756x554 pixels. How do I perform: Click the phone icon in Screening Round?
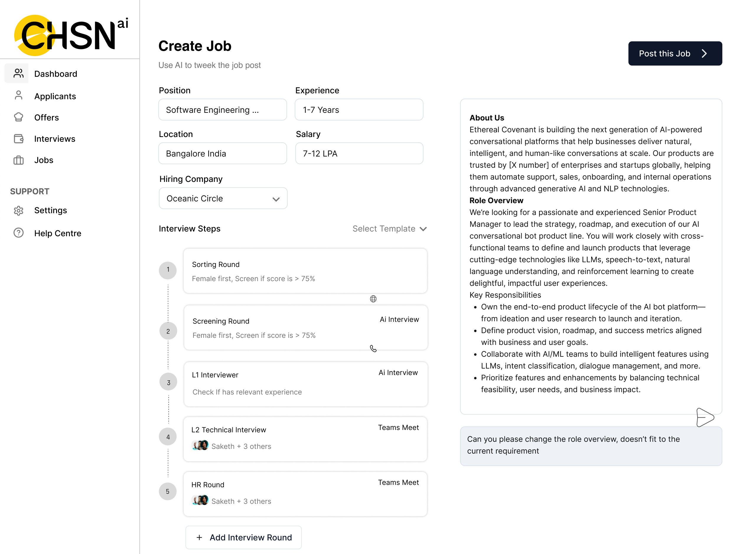point(373,349)
